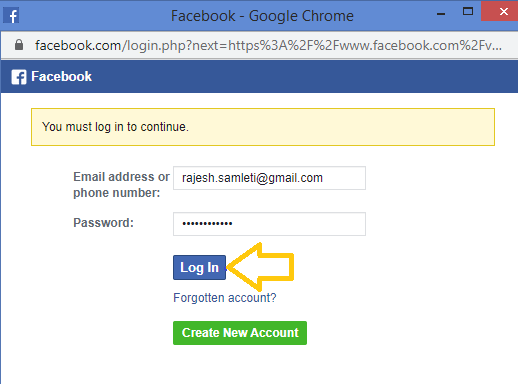The height and width of the screenshot is (384, 518).
Task: Click the Facebook logo icon in blue header
Action: (19, 77)
